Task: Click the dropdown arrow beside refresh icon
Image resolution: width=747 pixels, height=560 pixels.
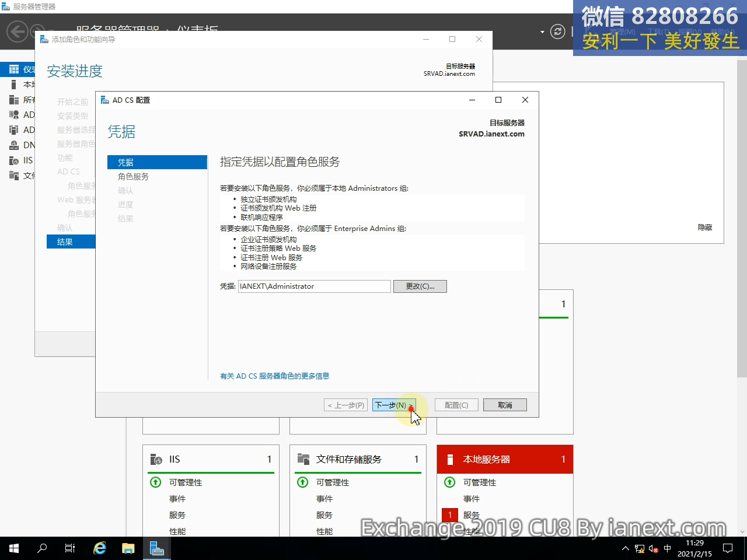Action: click(x=542, y=32)
